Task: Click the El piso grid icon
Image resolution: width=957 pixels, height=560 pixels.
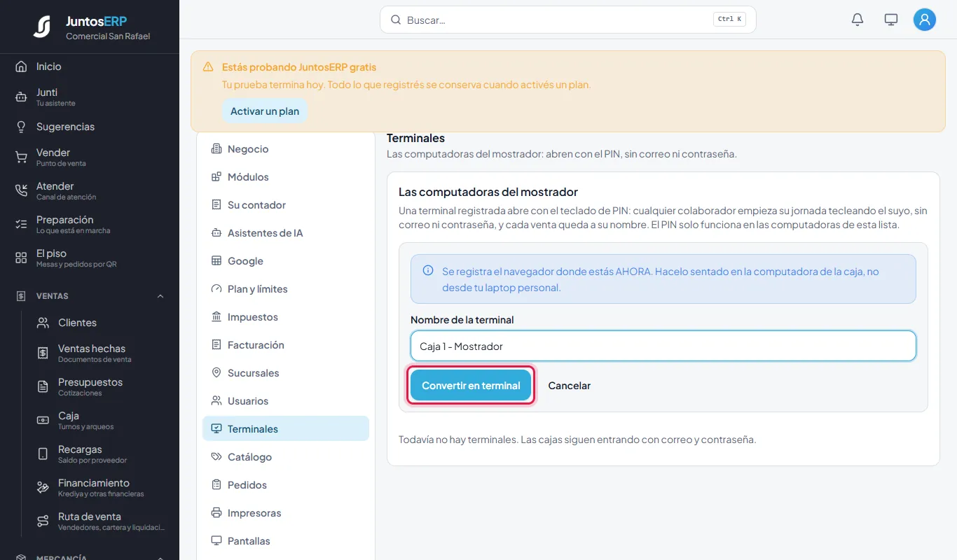Action: [x=21, y=258]
